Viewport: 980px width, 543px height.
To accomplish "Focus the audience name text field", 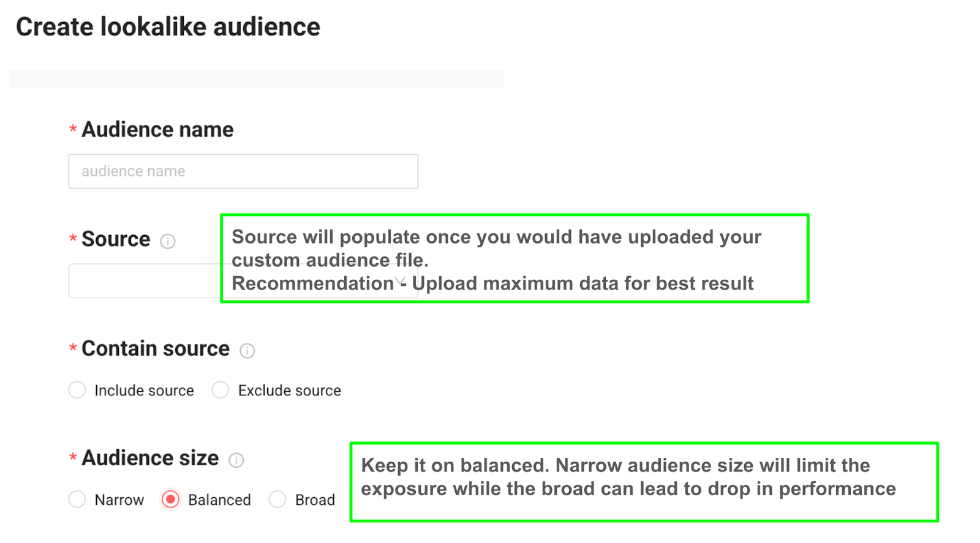I will click(x=243, y=171).
